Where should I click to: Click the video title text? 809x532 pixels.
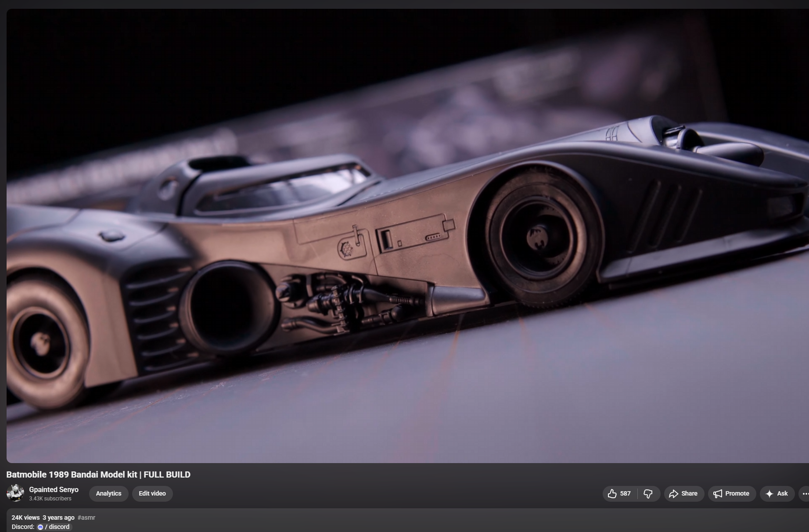pos(98,474)
